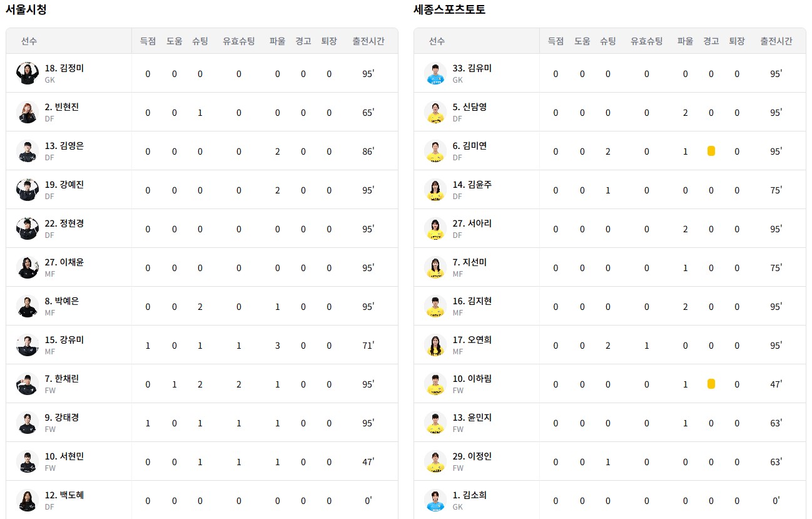Click 퇴장 header in the 세종스포츠토토 table
This screenshot has width=812, height=519.
(737, 41)
